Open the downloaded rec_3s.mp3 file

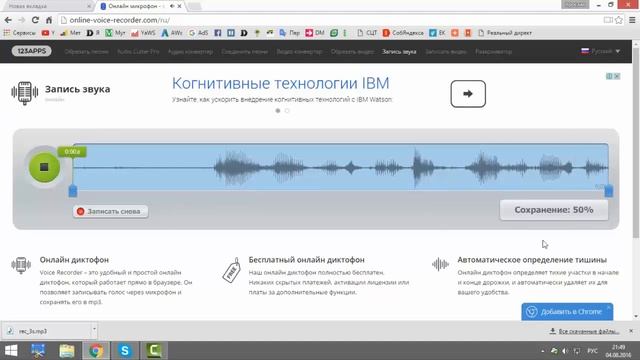[46, 331]
